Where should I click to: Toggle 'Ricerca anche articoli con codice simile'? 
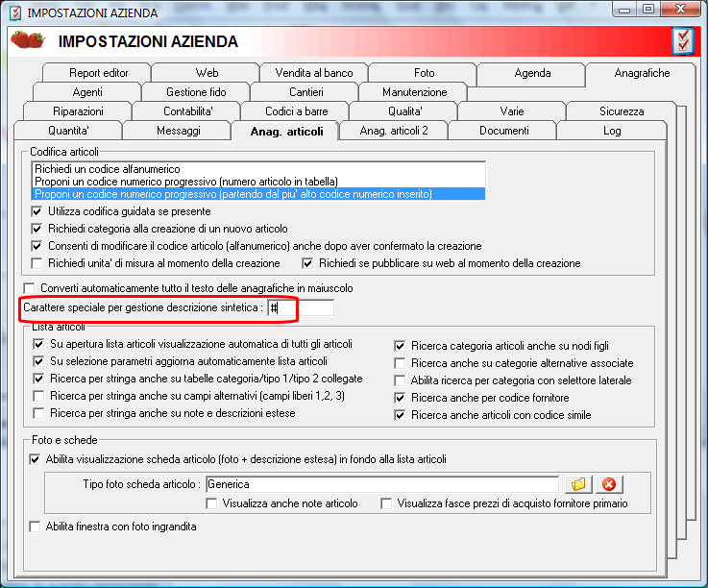pyautogui.click(x=400, y=415)
